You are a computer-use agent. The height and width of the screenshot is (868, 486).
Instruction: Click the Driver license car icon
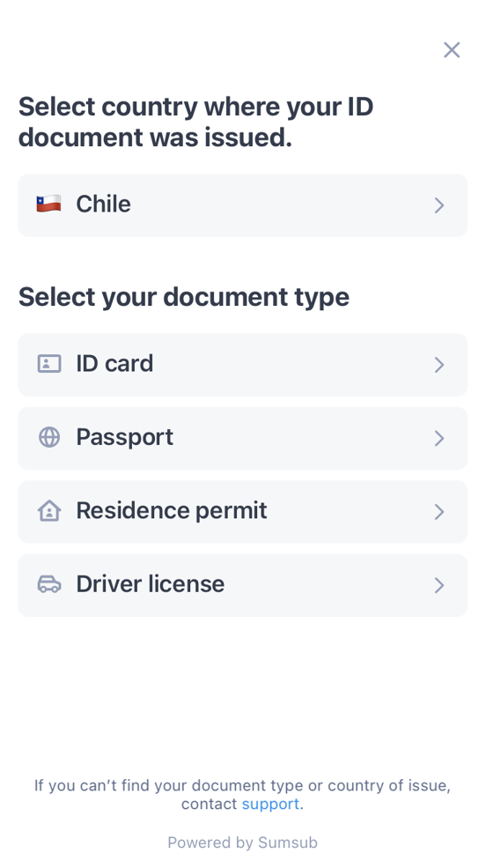pyautogui.click(x=49, y=584)
